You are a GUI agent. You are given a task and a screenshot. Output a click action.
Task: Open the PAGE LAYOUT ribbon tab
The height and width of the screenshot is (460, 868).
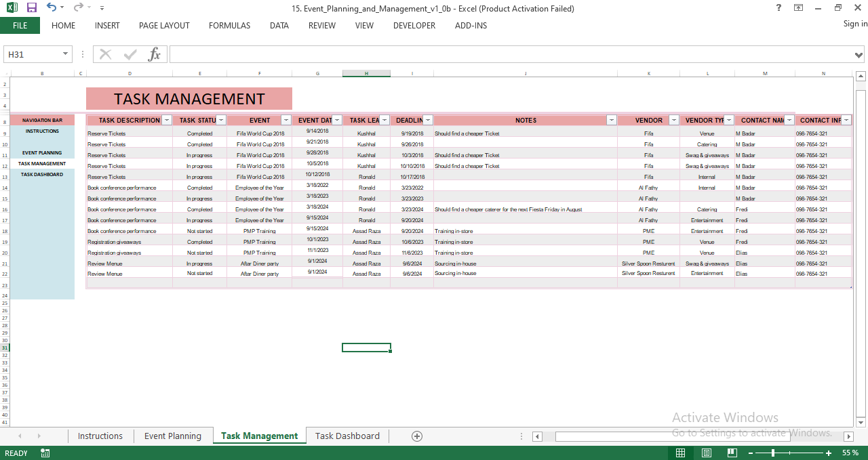[164, 26]
